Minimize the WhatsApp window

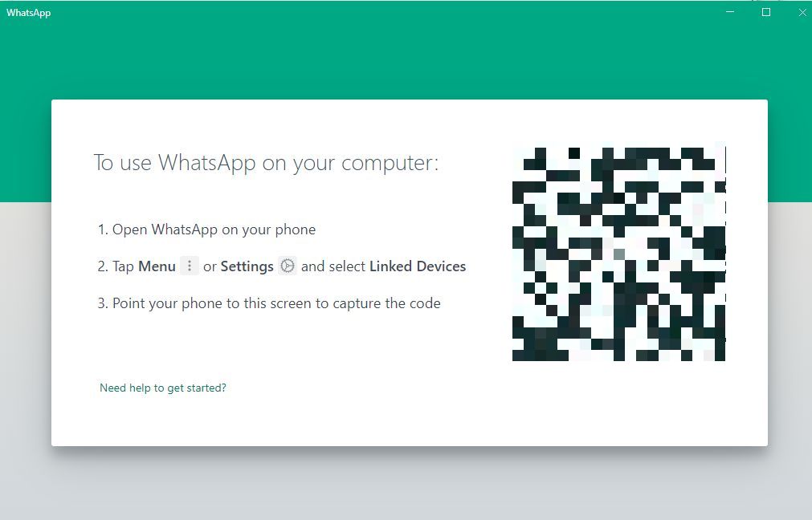coord(730,12)
